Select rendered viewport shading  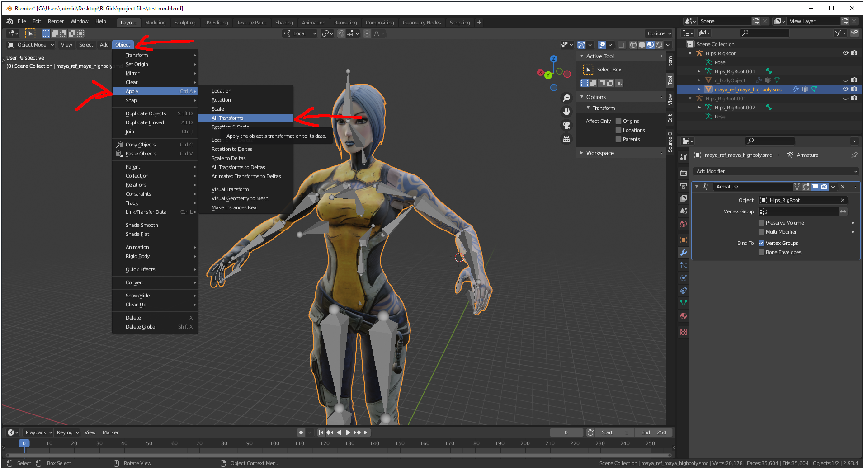click(x=659, y=45)
